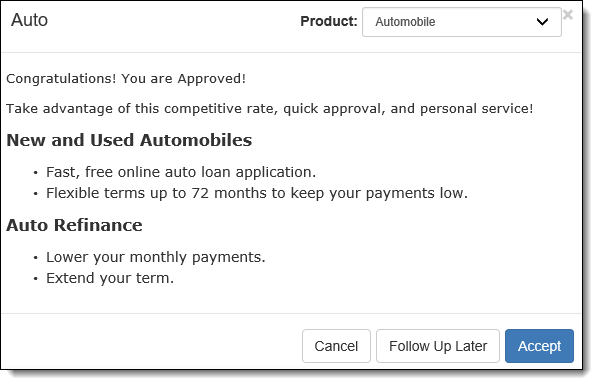This screenshot has height=385, width=598.
Task: Click the Product: label
Action: [x=329, y=21]
